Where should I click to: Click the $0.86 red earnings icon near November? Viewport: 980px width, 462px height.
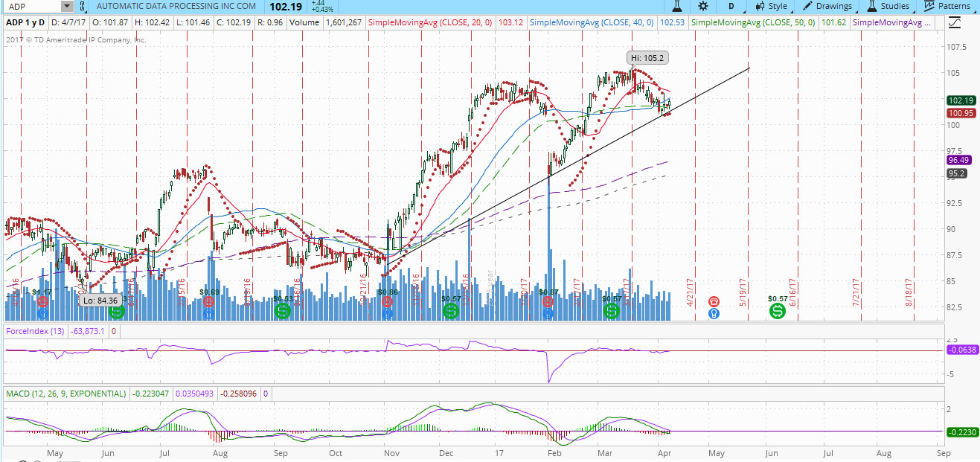(x=387, y=302)
